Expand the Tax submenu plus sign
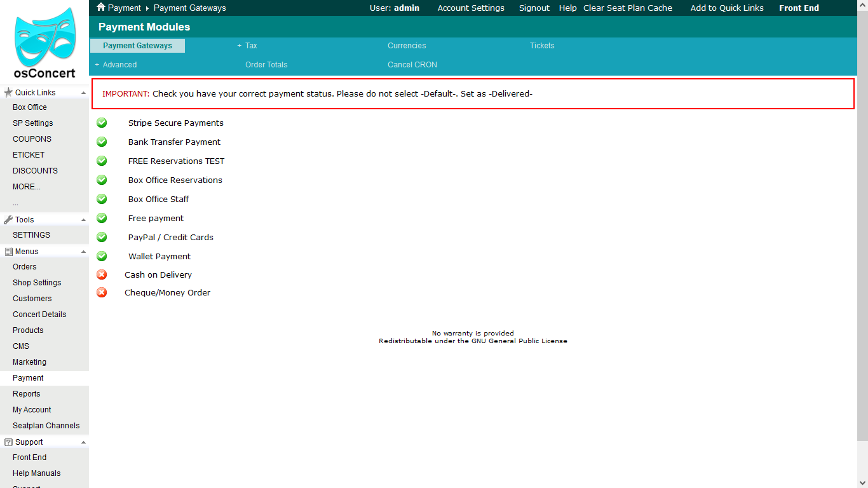Screen dimensions: 868x488 (x=240, y=46)
